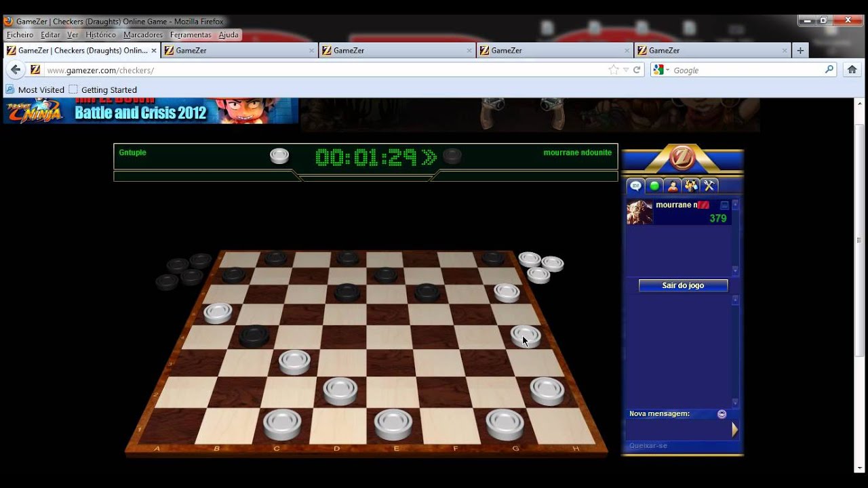Viewport: 868px width, 488px height.
Task: Open the Ficheiro menu
Action: [x=20, y=35]
